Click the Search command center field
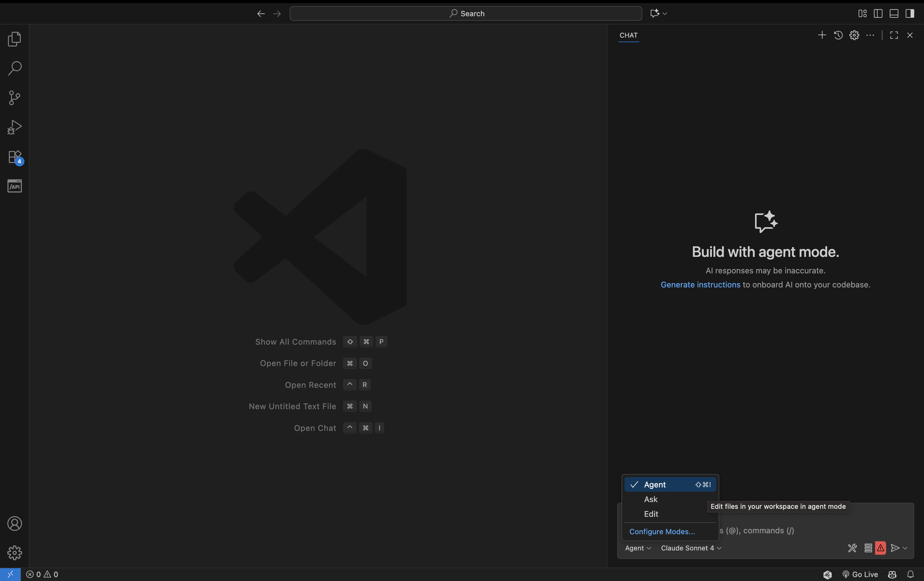 click(x=465, y=13)
